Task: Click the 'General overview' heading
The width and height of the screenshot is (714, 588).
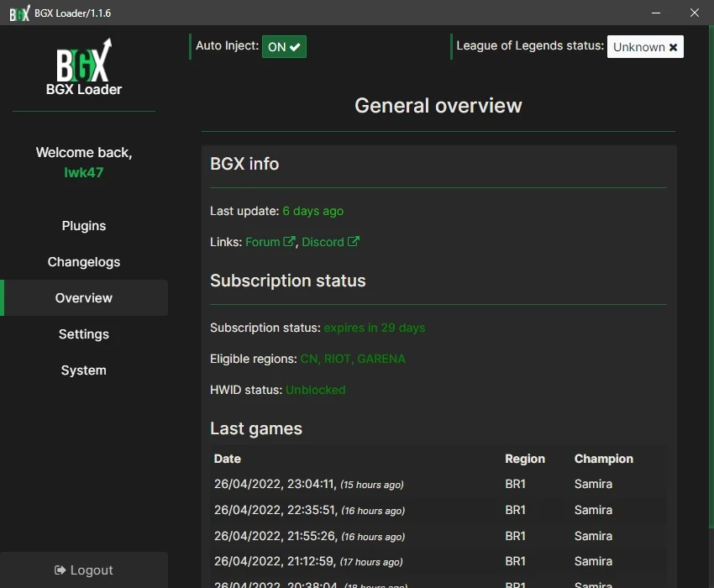Action: (x=438, y=106)
